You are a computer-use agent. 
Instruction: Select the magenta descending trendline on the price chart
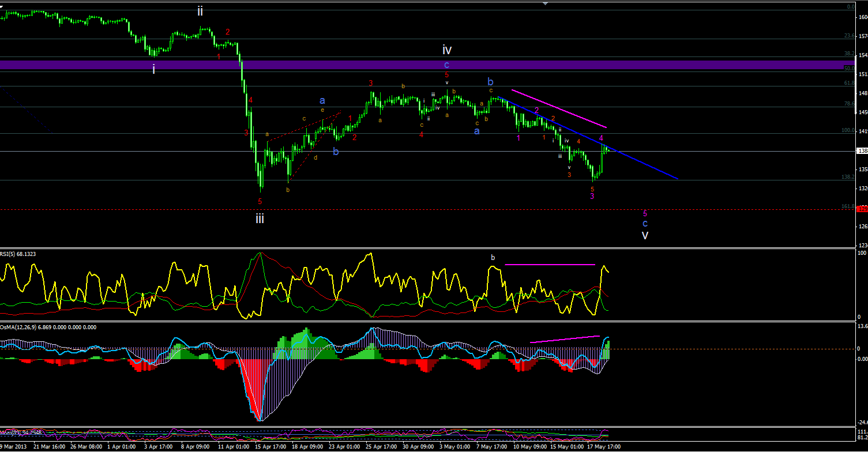click(x=559, y=109)
